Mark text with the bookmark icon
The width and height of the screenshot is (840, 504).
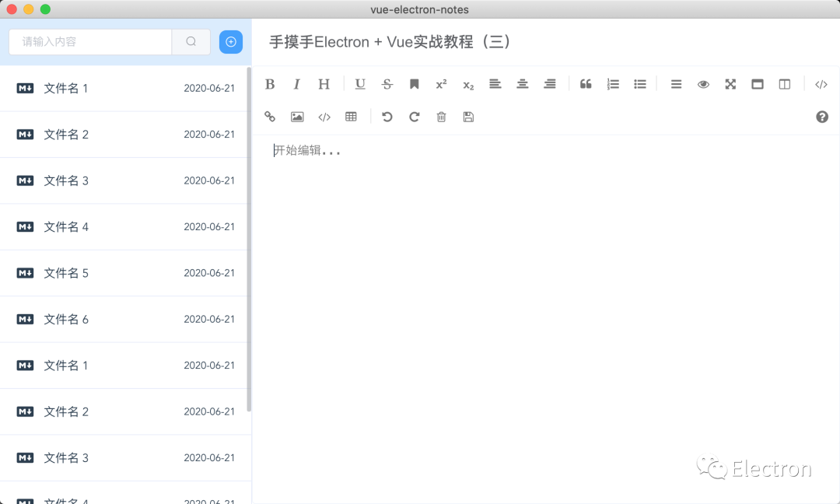414,84
